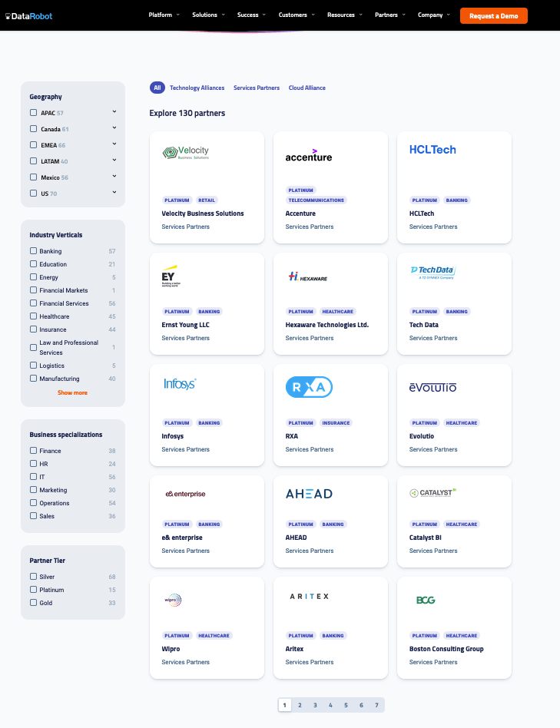Open the Velocity Business Solutions logo
The width and height of the screenshot is (560, 728).
[186, 152]
